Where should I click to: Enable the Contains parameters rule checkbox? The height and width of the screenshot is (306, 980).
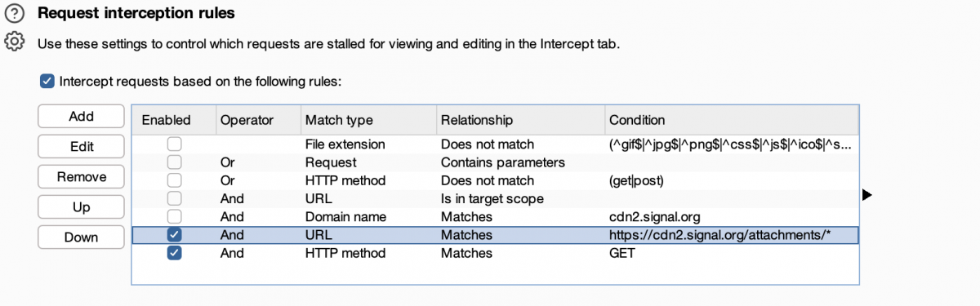coord(174,162)
